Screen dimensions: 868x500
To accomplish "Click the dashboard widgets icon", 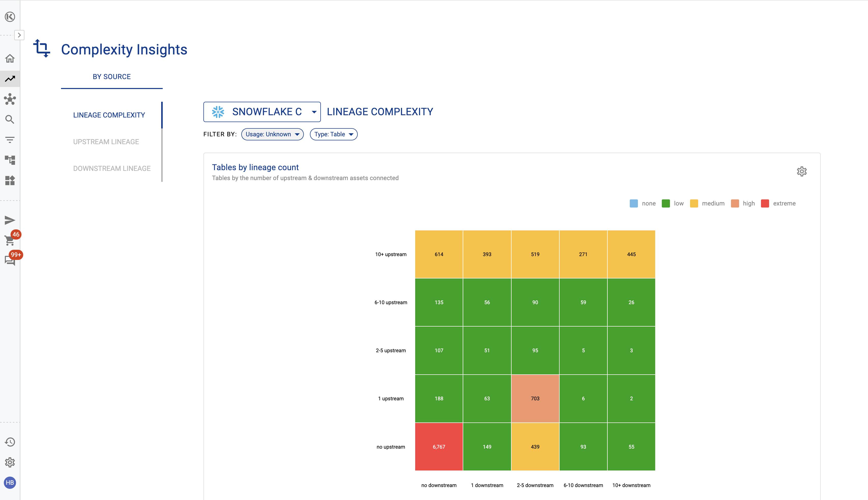I will pyautogui.click(x=10, y=180).
